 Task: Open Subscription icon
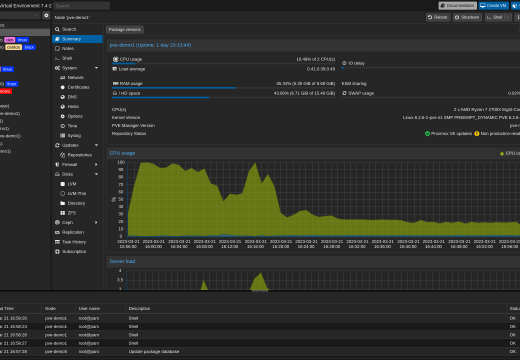[x=57, y=252]
